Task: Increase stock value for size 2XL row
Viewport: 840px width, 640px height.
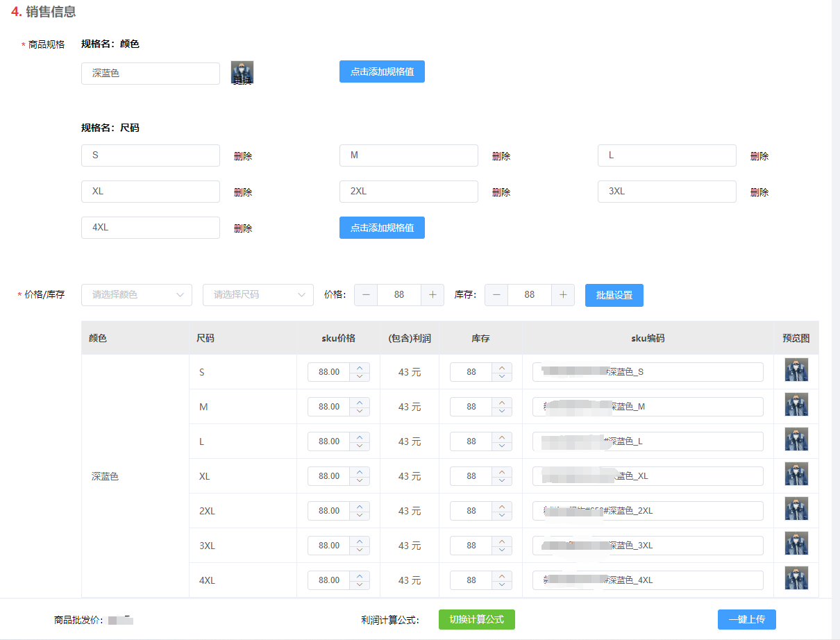Action: coord(502,507)
